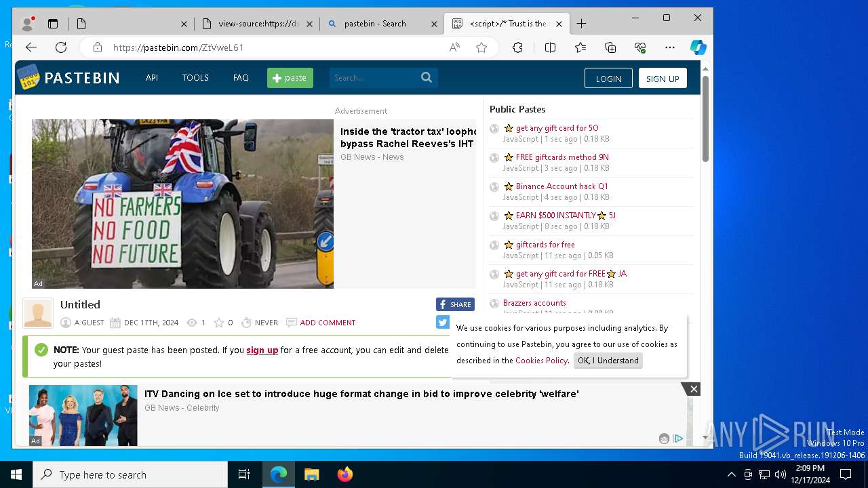Click the tractor protest ad image
868x488 pixels.
pyautogui.click(x=182, y=204)
